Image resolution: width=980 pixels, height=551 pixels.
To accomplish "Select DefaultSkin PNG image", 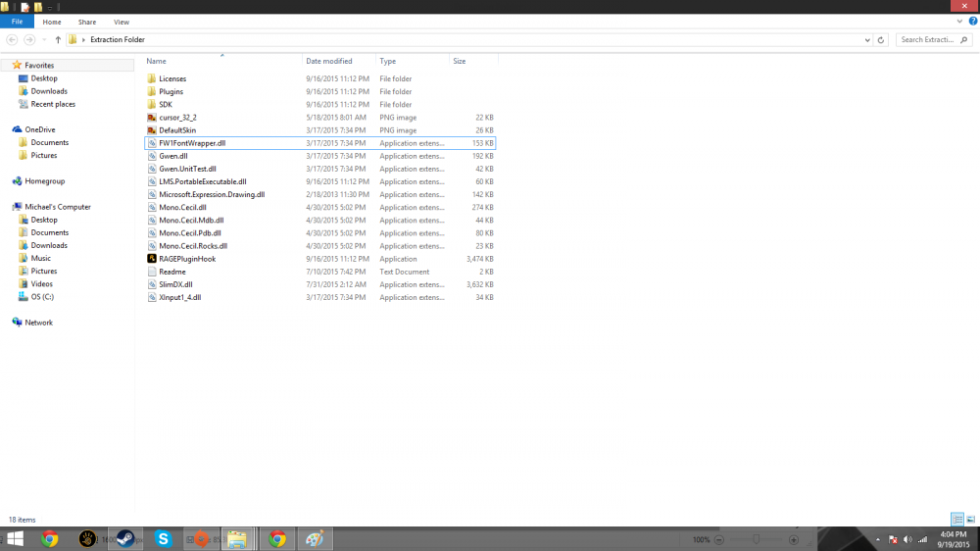I will coord(176,130).
